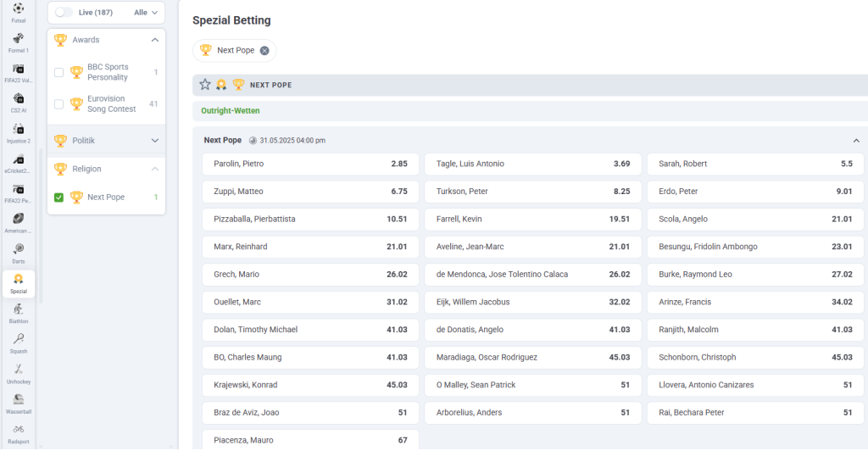Select Marx, Reinhard odds 21.01
This screenshot has height=451, width=868.
(x=310, y=247)
